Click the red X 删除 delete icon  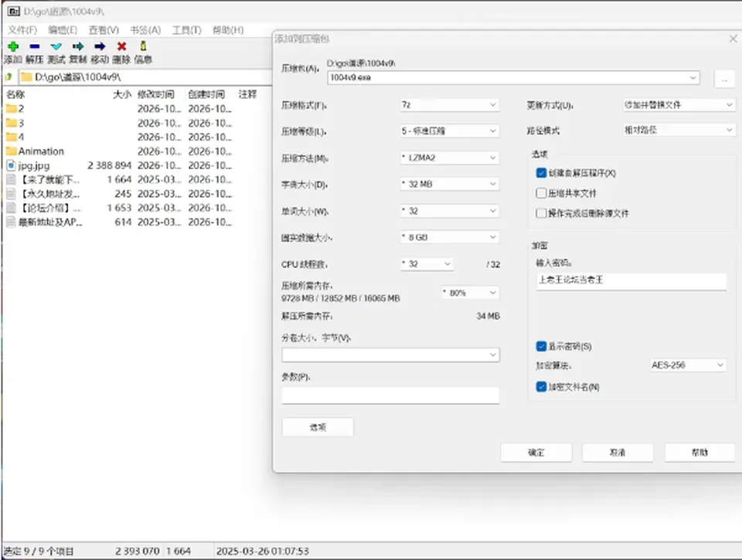tap(121, 46)
